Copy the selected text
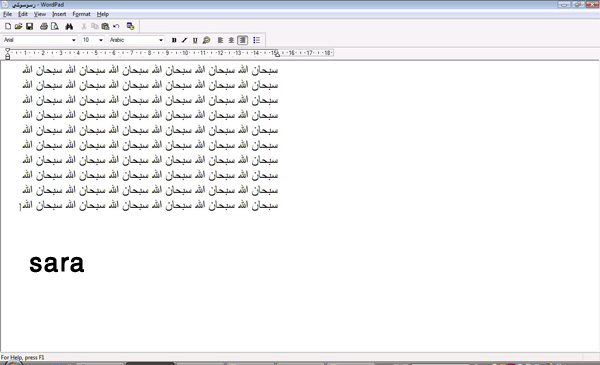 point(95,26)
